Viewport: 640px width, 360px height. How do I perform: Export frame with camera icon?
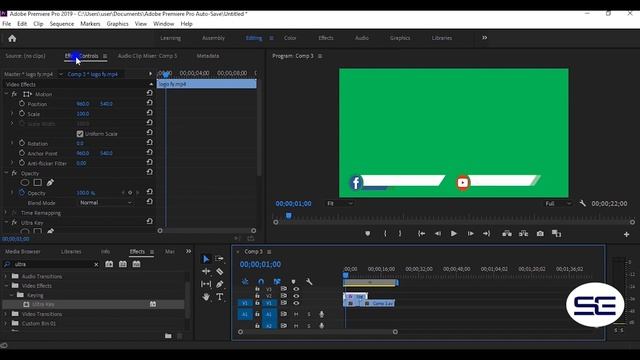coord(540,233)
